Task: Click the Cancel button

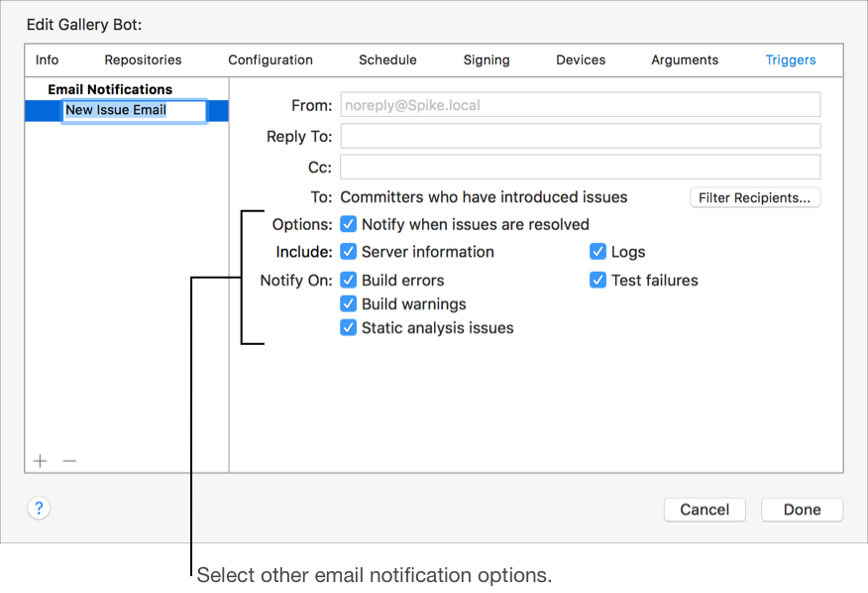Action: 705,510
